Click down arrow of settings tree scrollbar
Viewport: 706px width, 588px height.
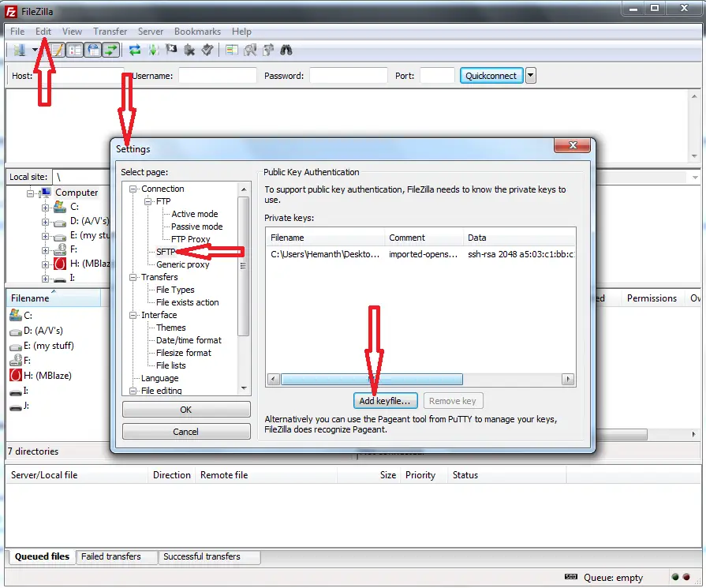(244, 388)
